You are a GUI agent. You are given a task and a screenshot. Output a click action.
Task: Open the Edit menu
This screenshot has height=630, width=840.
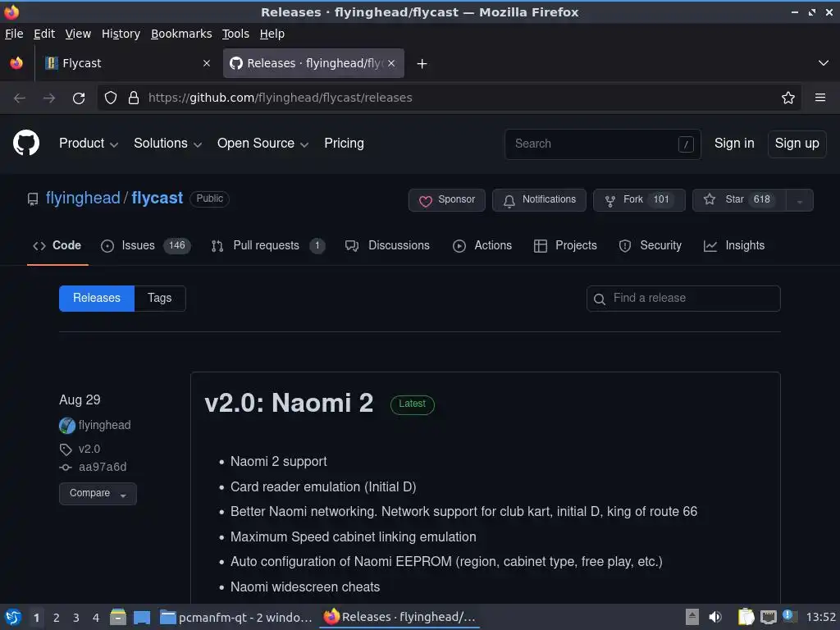(44, 34)
